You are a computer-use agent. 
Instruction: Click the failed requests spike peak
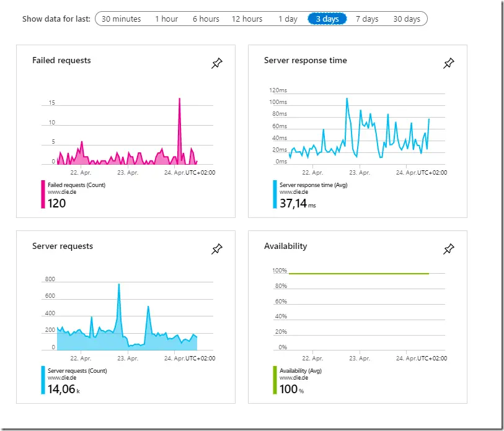[x=179, y=99]
